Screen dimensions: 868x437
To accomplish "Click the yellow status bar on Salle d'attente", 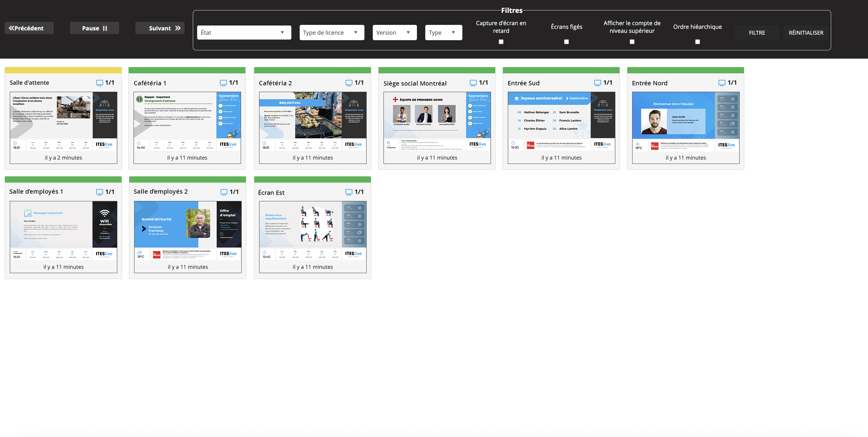I will point(63,70).
